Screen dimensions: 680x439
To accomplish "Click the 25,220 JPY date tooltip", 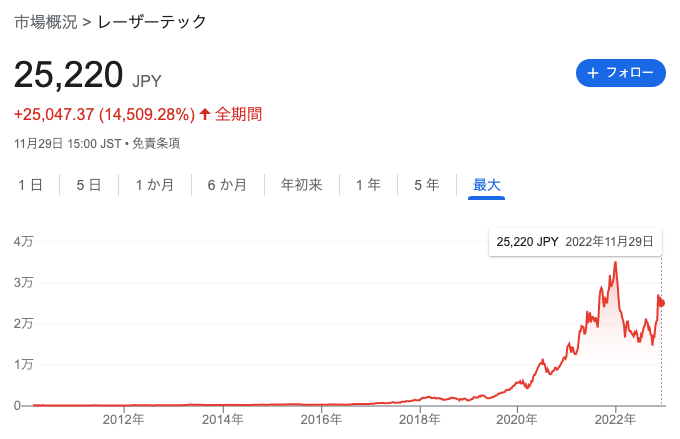I will 575,242.
